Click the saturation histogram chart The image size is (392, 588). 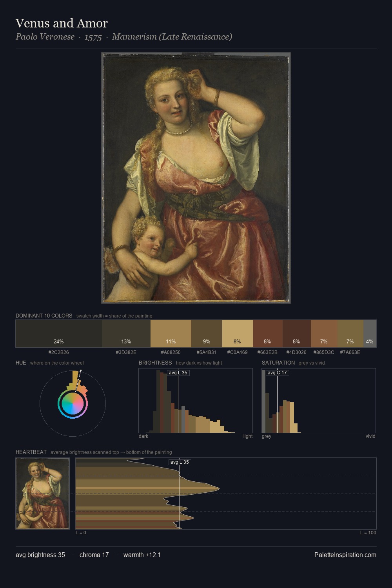[x=319, y=401]
